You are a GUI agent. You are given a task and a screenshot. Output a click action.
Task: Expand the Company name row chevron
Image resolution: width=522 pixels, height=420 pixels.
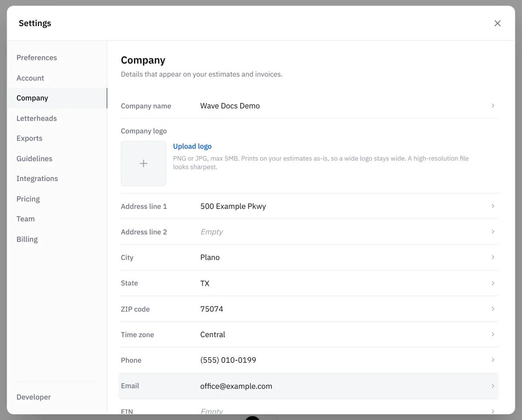tap(493, 106)
